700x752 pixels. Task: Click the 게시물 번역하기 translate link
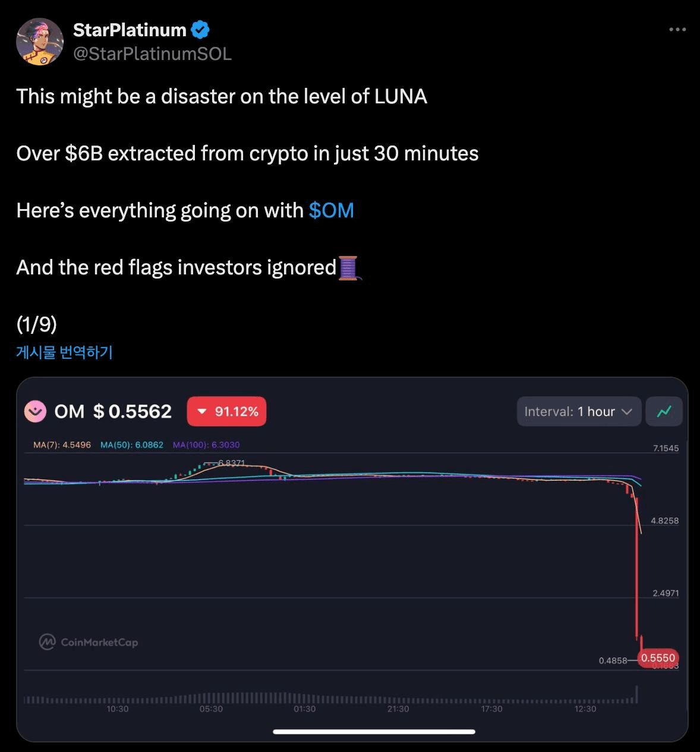[x=64, y=352]
